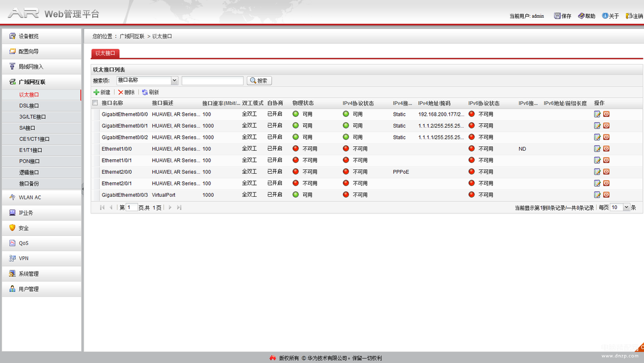Screen dimensions: 644x363
Task: Click the 搜索 search button
Action: pos(259,80)
